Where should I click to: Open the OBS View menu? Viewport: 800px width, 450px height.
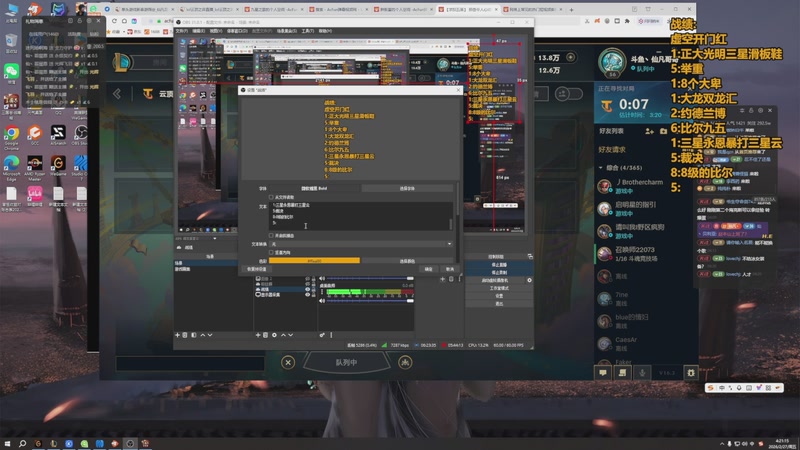216,31
